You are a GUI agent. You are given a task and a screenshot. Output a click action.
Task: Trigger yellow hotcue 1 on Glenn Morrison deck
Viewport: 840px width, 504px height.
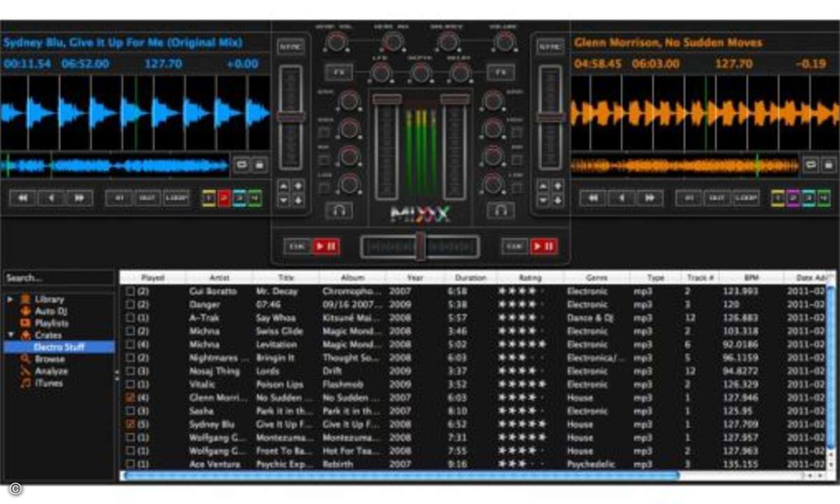coord(778,198)
